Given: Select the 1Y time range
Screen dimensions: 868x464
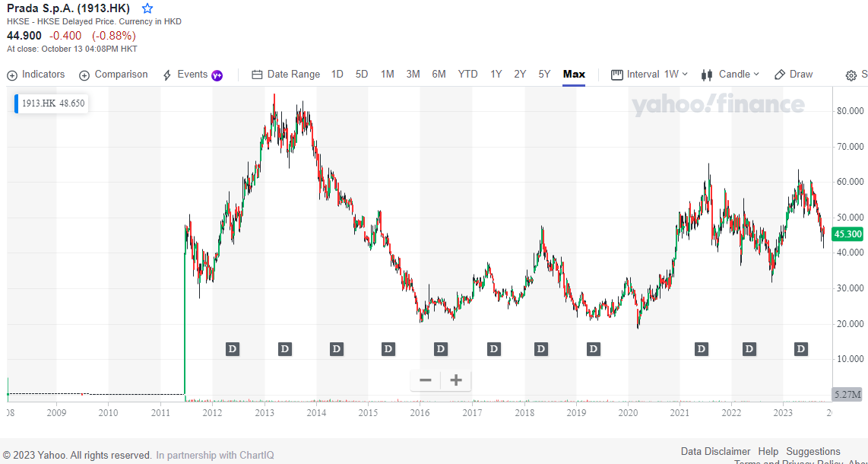Looking at the screenshot, I should point(496,75).
